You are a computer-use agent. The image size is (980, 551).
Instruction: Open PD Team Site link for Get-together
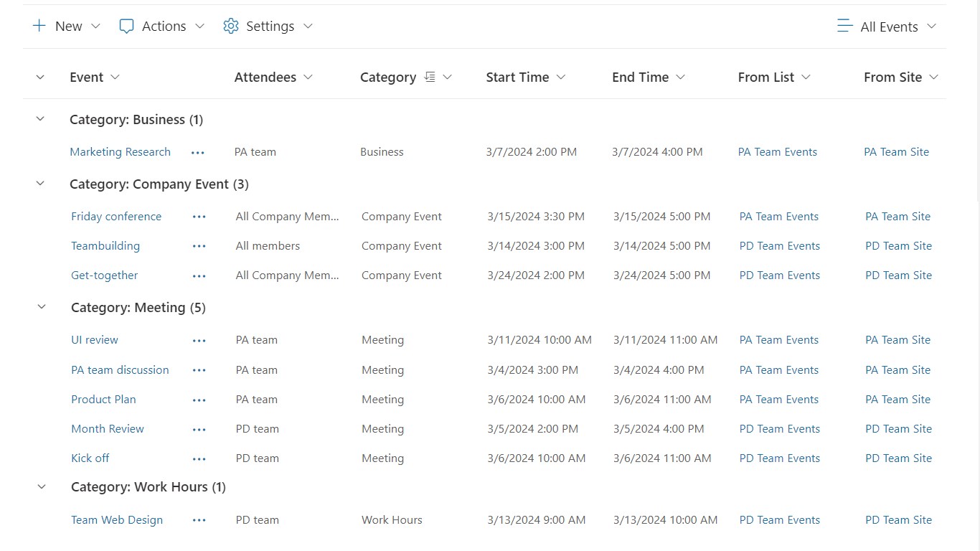898,275
